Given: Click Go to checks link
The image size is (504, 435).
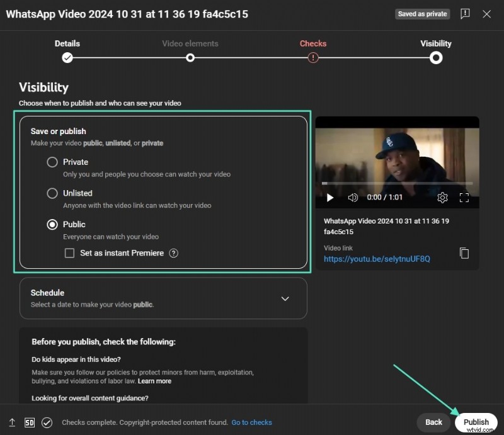Looking at the screenshot, I should pyautogui.click(x=252, y=422).
